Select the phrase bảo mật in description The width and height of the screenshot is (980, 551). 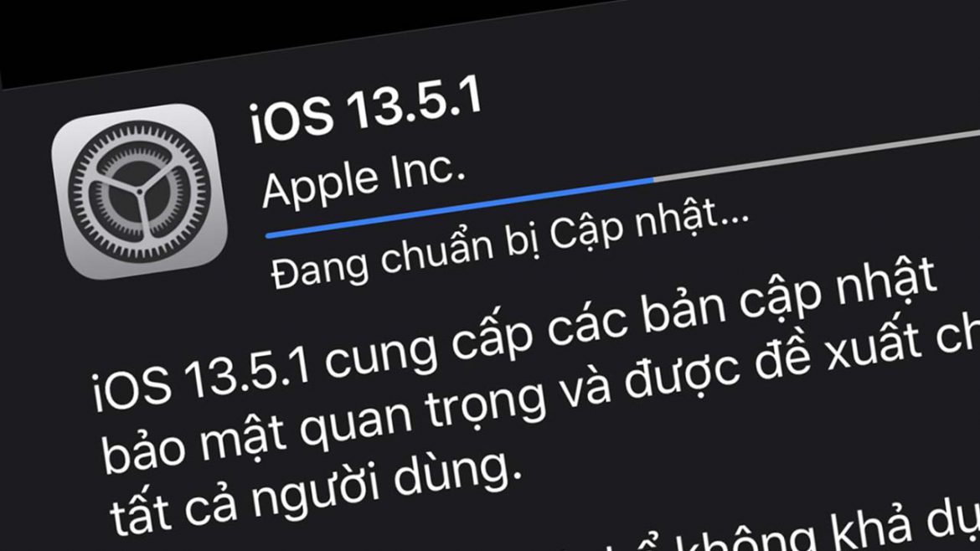(192, 441)
